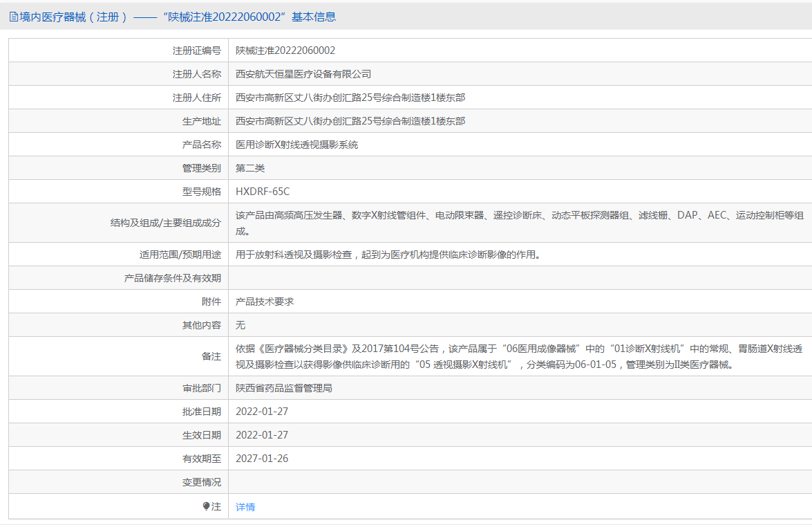Screen dimensions: 812x525
Task: Click the 产品储存条件及有效期 label
Action: coord(173,278)
